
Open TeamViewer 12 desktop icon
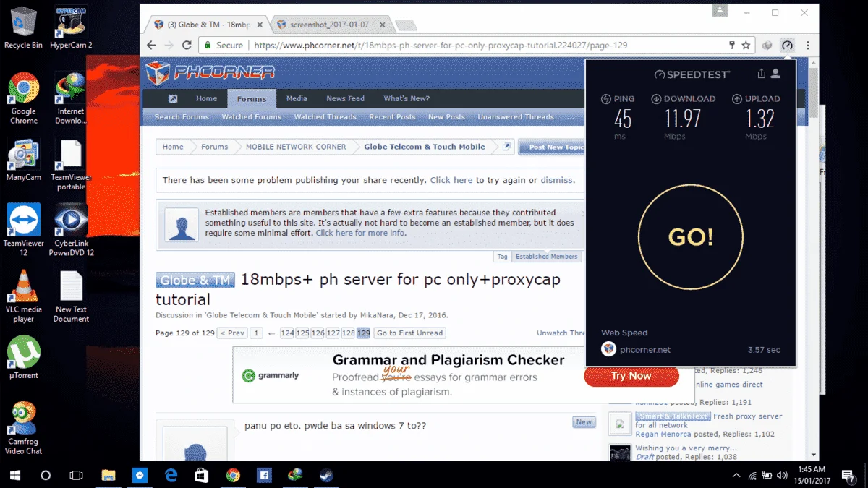(x=23, y=230)
